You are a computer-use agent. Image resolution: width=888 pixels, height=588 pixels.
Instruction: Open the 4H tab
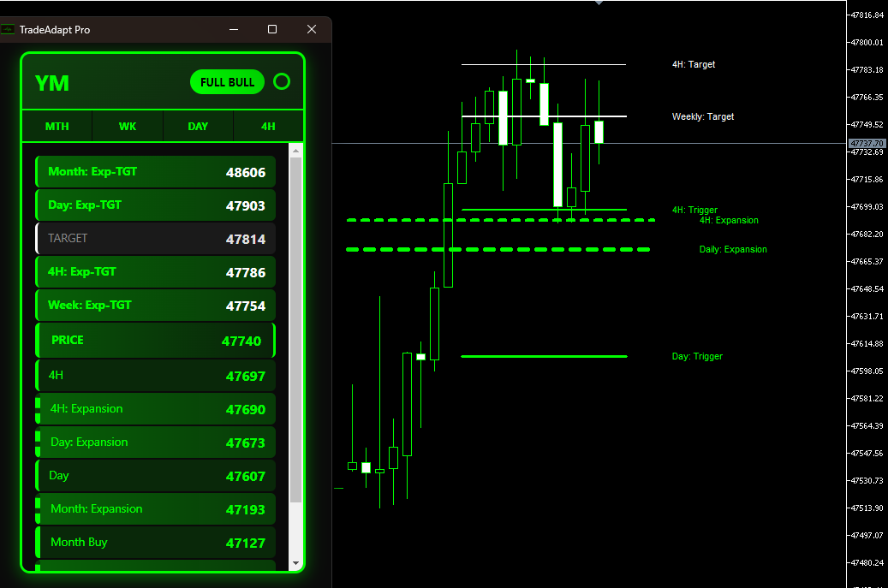pyautogui.click(x=268, y=126)
